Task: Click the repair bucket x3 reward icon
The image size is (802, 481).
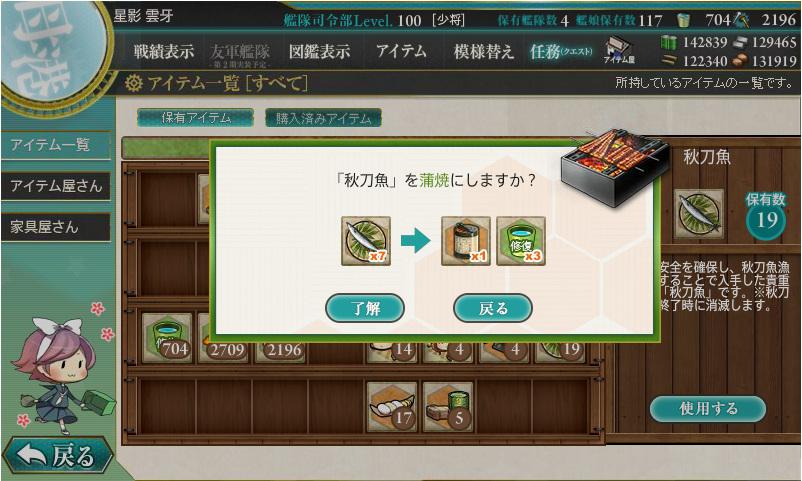Action: click(x=521, y=240)
